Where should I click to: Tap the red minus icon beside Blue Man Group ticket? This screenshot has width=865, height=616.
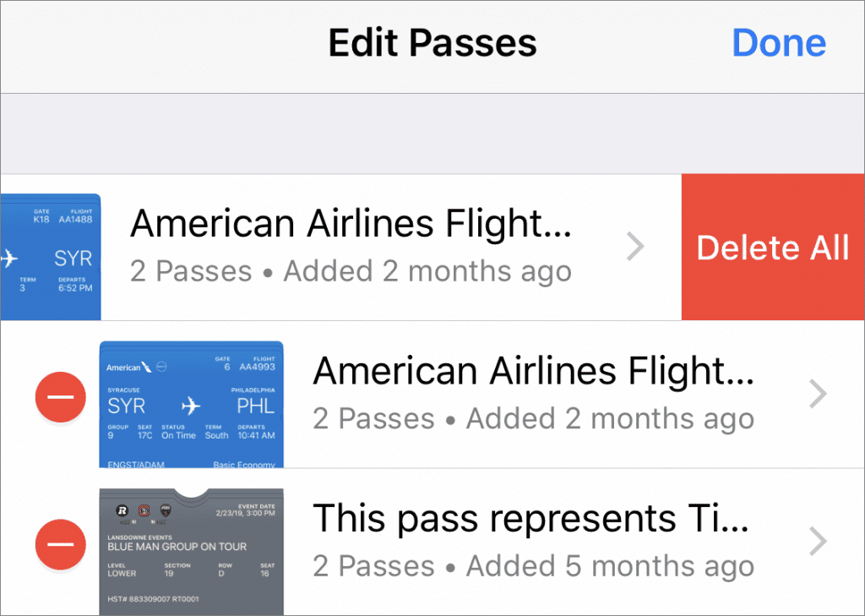tap(61, 542)
